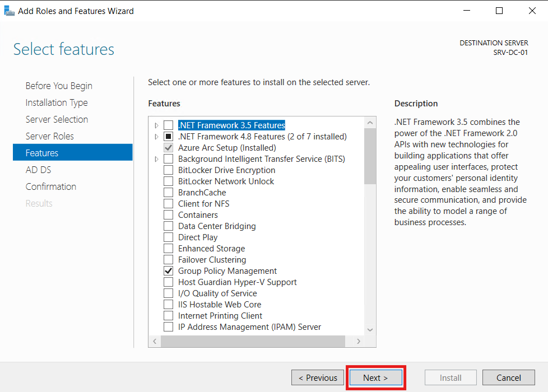Check BitLocker Drive Encryption for installation
The width and height of the screenshot is (548, 392).
click(x=168, y=170)
